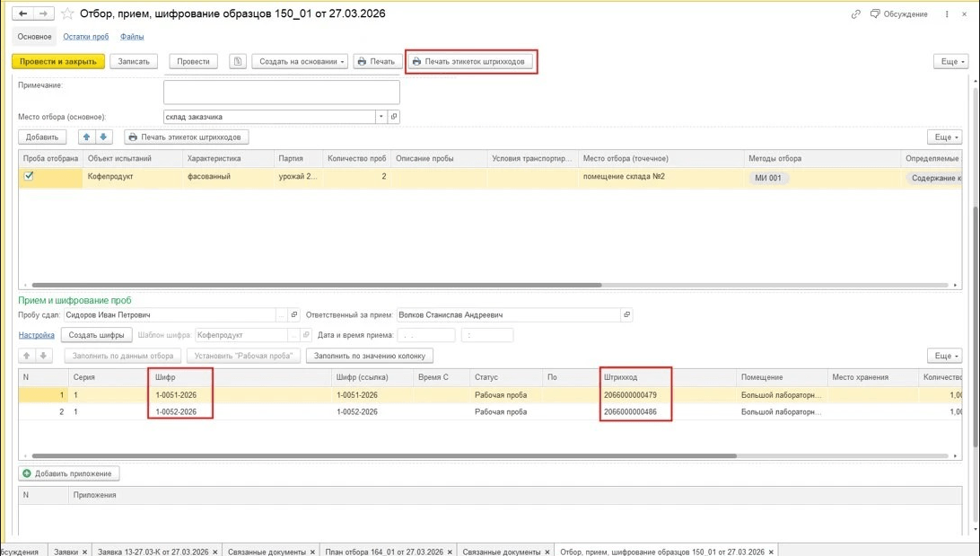Click the horizontal scrollbar of the sampling table
Screen dimensions: 980x556
(x=316, y=286)
